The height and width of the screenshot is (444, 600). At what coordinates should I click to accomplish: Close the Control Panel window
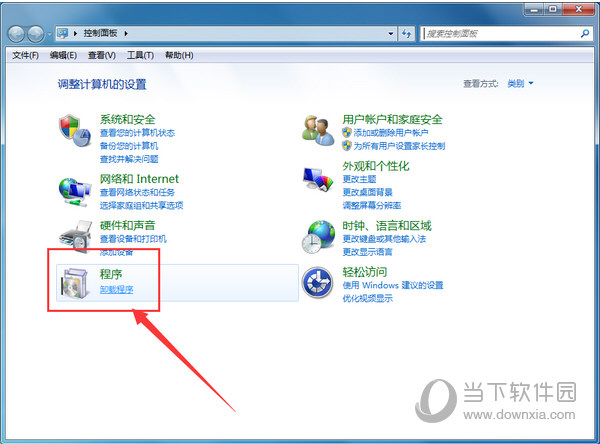[x=579, y=9]
